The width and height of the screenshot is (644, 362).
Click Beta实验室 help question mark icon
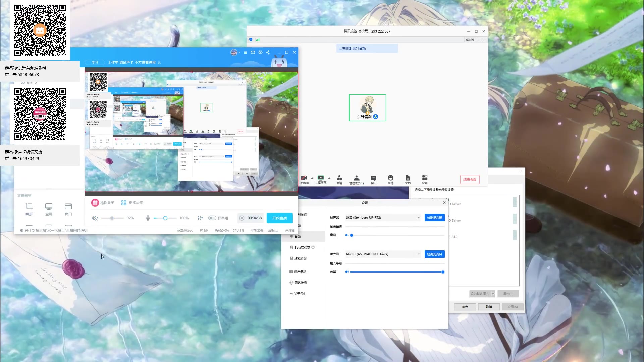(313, 247)
